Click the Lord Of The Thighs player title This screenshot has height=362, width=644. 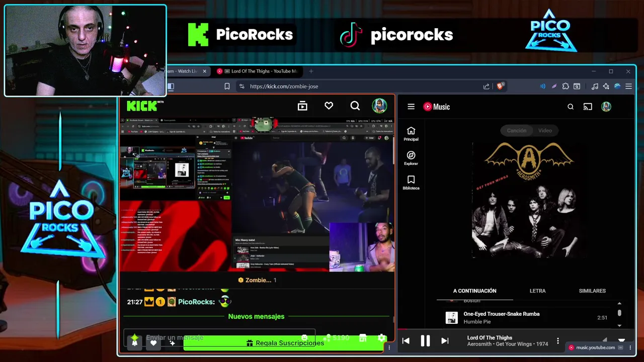(490, 338)
